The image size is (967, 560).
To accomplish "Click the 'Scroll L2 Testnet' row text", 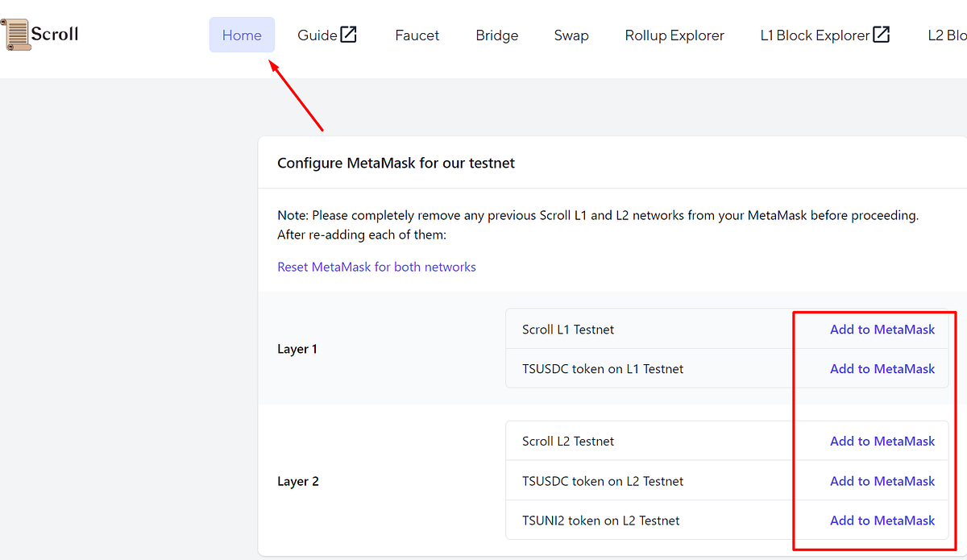I will click(x=568, y=441).
